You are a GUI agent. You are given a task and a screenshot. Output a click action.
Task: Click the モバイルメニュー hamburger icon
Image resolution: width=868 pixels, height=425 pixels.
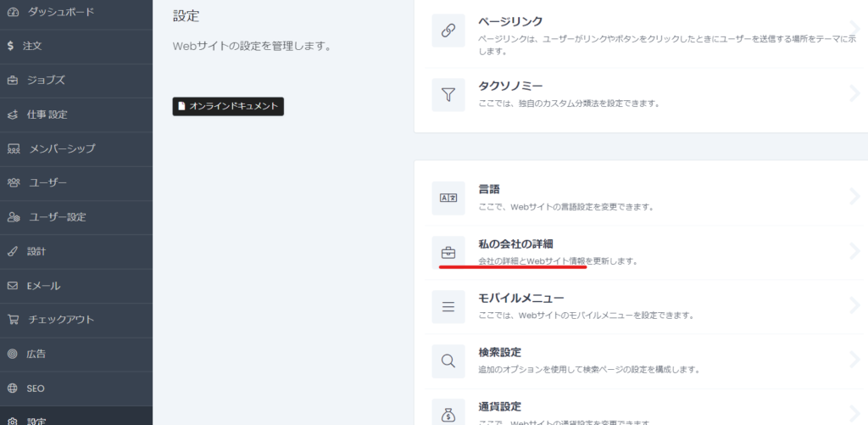tap(448, 306)
